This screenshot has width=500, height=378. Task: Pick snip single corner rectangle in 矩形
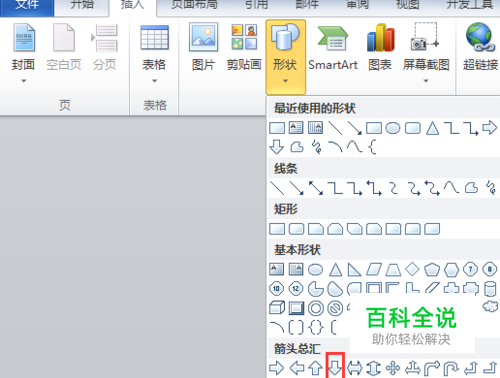[316, 229]
